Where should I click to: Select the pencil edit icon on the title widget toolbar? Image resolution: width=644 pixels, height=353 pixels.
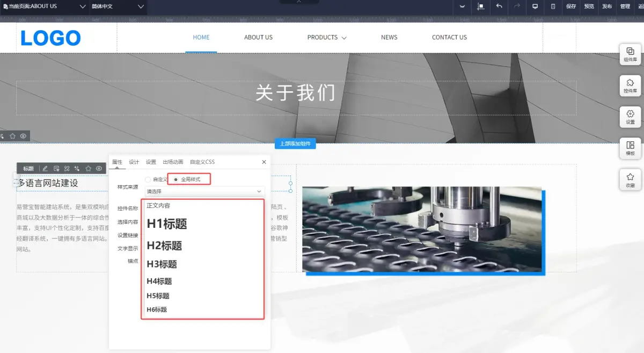click(45, 168)
